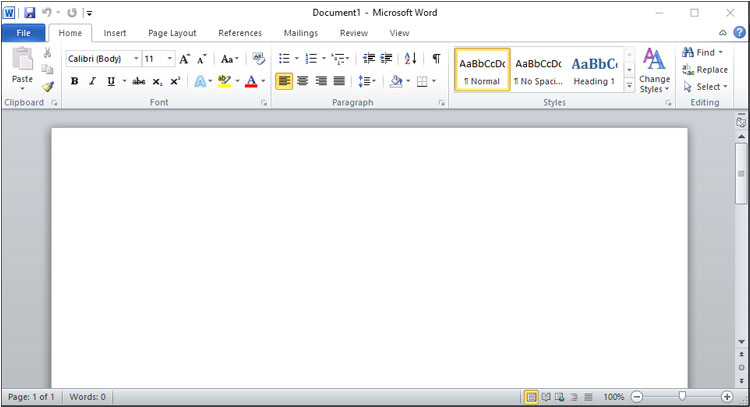Open the File tab
This screenshot has width=750, height=407.
pos(23,33)
